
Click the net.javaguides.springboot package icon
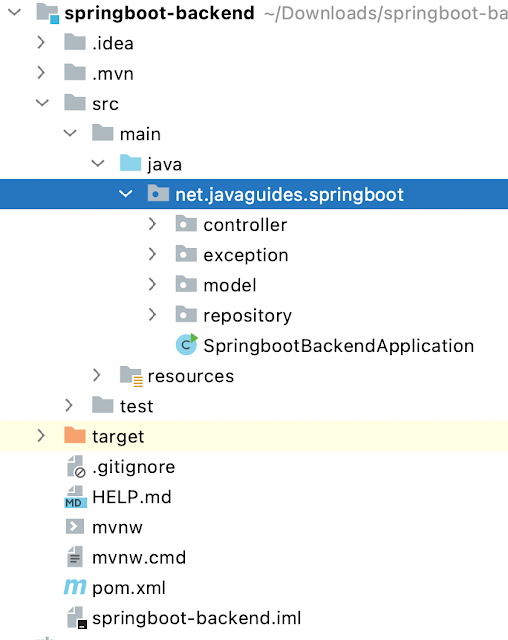pos(158,193)
